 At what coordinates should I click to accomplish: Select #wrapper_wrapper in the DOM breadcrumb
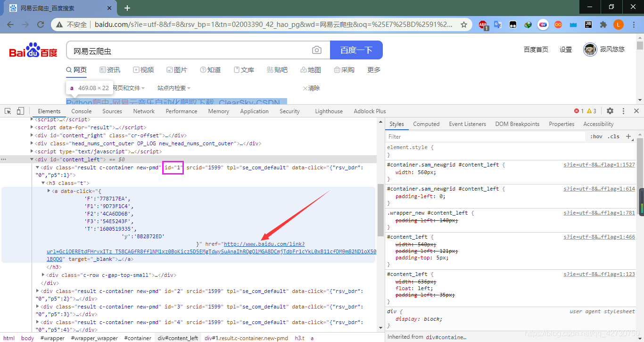click(95, 338)
